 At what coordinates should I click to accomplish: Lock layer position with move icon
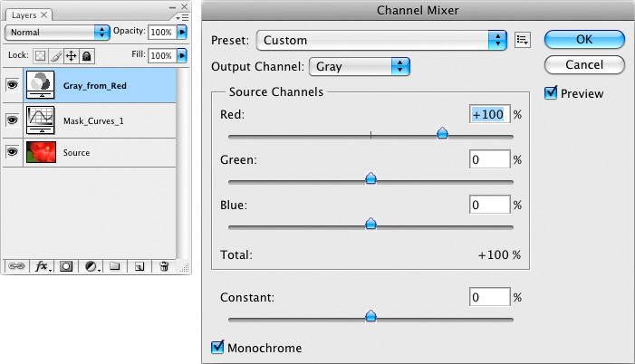pyautogui.click(x=72, y=55)
